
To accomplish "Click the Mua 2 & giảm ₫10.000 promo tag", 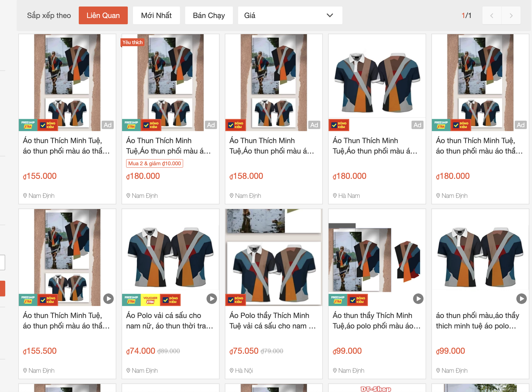I will tap(154, 163).
